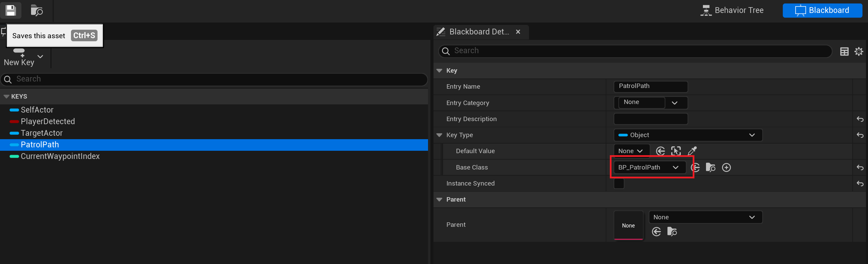Screen dimensions: 868x264
Task: Reset Key Type to default
Action: point(860,135)
